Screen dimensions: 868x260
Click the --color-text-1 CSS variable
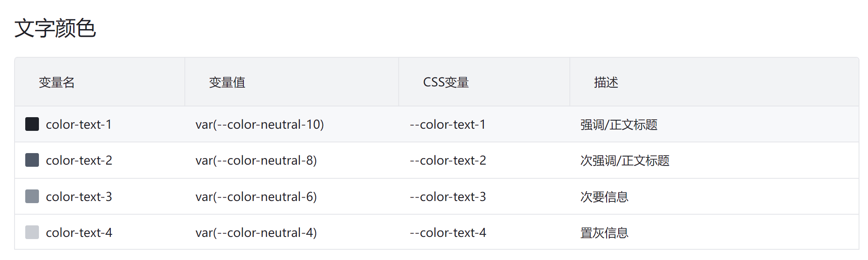[x=447, y=124]
